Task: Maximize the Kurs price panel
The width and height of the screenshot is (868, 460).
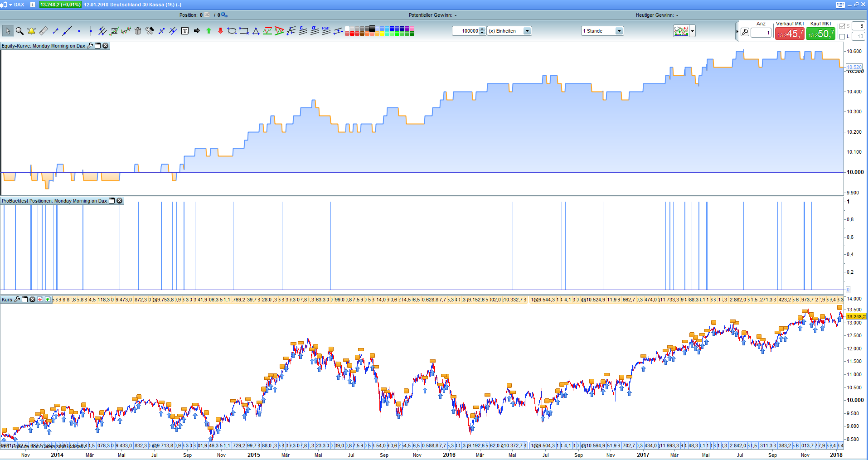Action: (x=25, y=300)
